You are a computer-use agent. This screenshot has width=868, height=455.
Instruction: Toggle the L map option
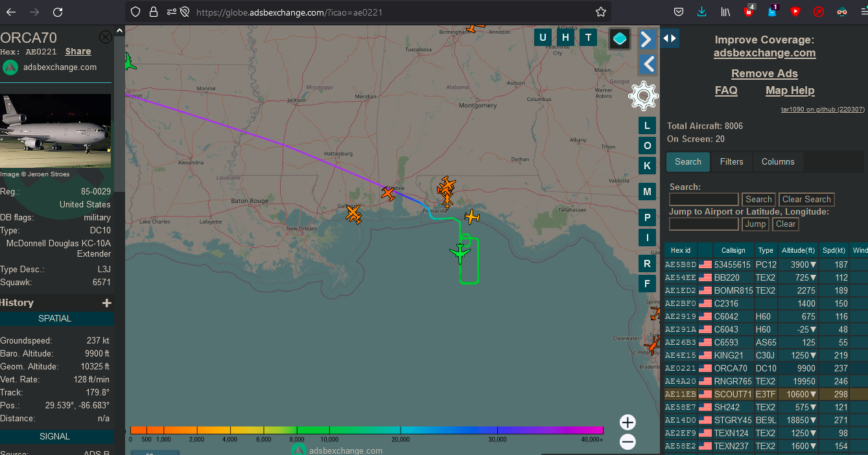647,126
